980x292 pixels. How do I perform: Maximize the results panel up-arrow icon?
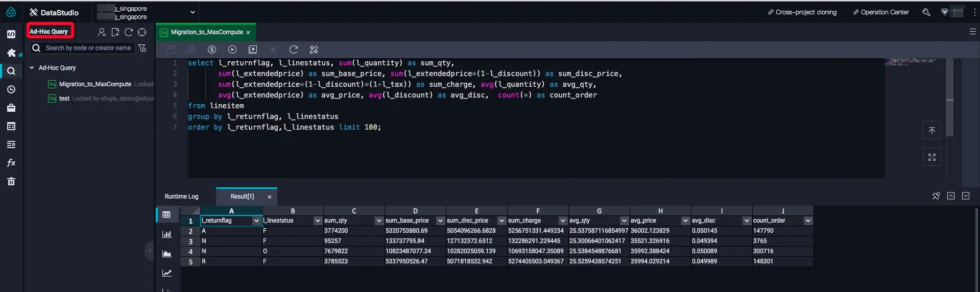click(x=951, y=196)
